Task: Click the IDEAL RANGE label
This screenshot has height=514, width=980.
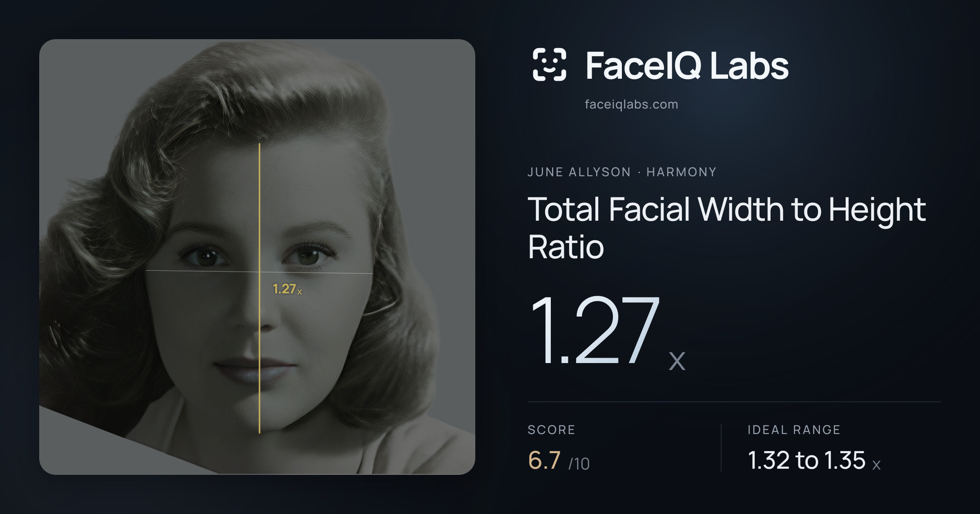Action: 794,430
